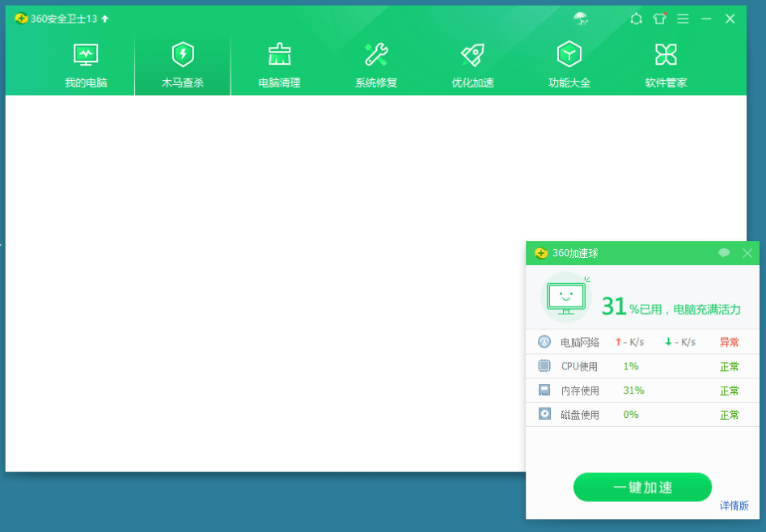
Task: Open protection center via the umbrella icon
Action: click(x=581, y=18)
